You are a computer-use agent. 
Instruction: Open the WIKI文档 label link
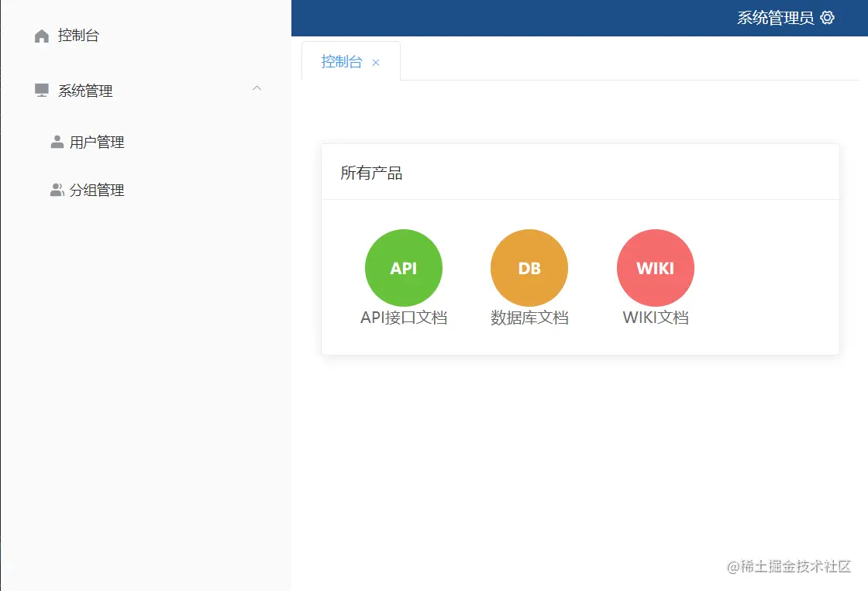point(656,318)
